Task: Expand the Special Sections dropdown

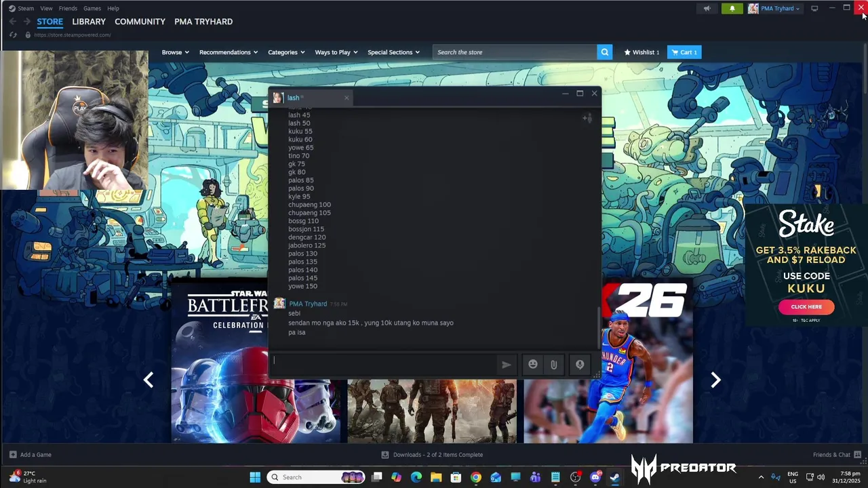Action: (393, 52)
